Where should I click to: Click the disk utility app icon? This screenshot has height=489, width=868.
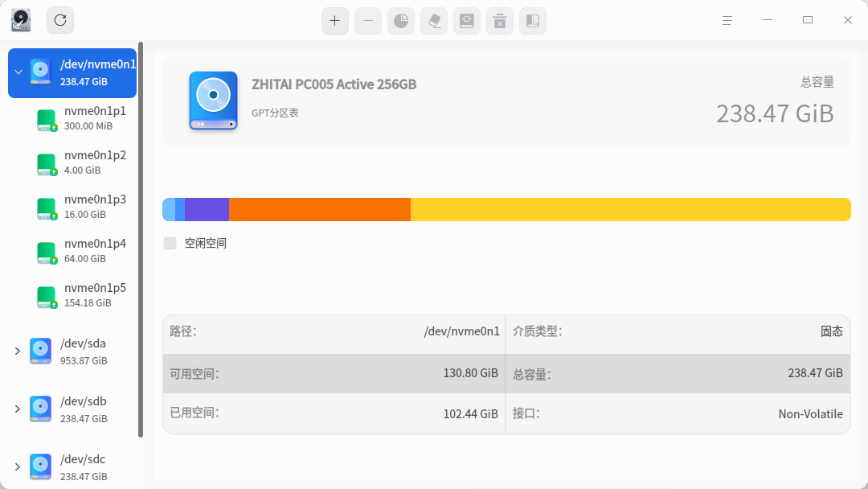(x=21, y=20)
